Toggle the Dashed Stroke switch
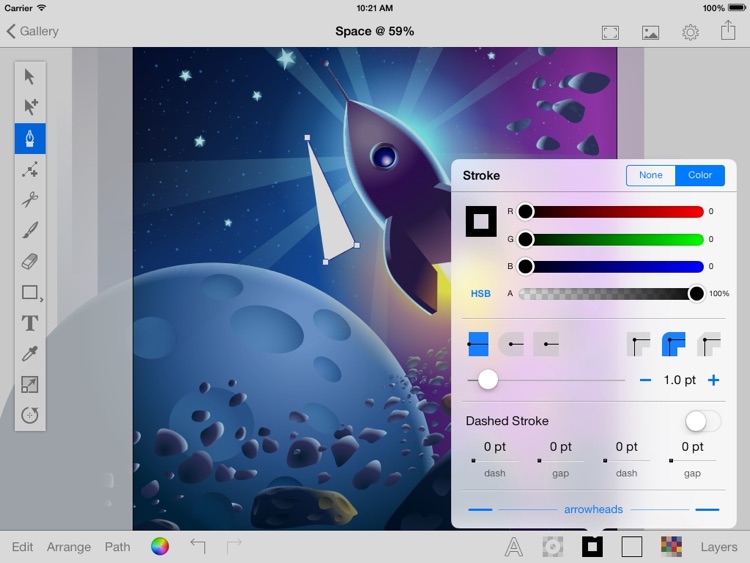This screenshot has height=563, width=750. tap(703, 421)
